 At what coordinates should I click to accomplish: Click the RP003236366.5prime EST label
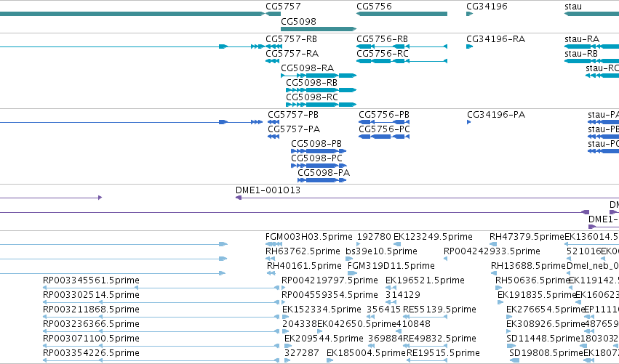click(x=91, y=325)
